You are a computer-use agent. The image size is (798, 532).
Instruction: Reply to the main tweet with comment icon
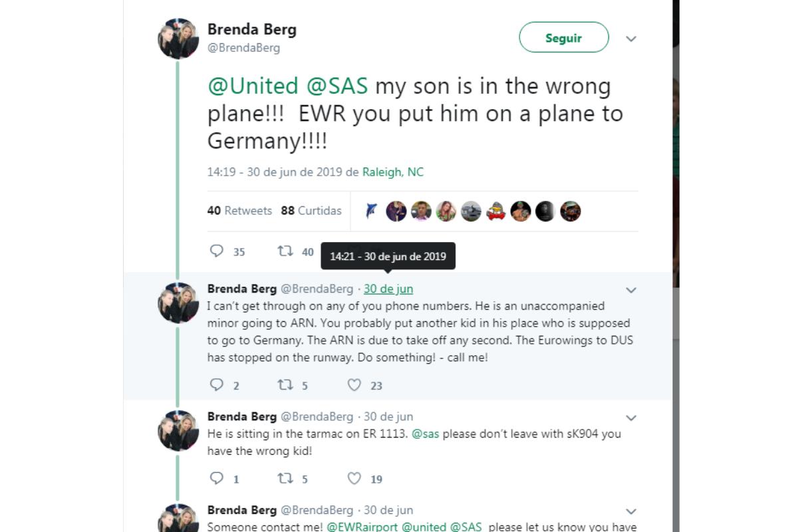[217, 251]
